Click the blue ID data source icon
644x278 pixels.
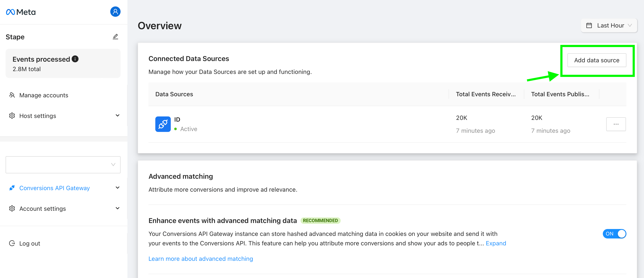coord(163,124)
